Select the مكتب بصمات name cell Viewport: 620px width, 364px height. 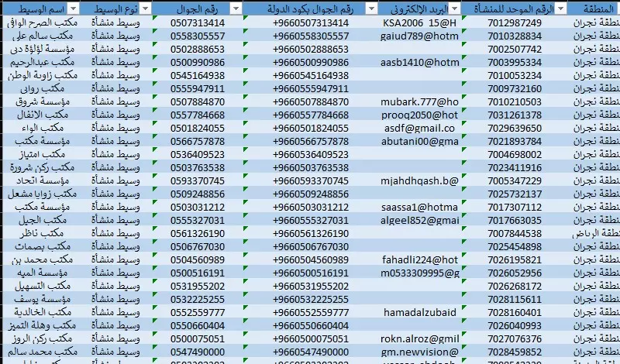click(41, 246)
